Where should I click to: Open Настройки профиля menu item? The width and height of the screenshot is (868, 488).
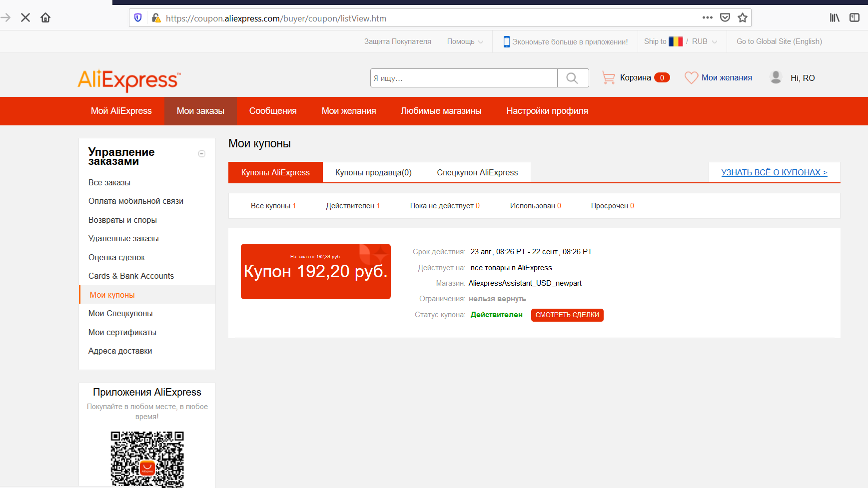[x=547, y=111]
